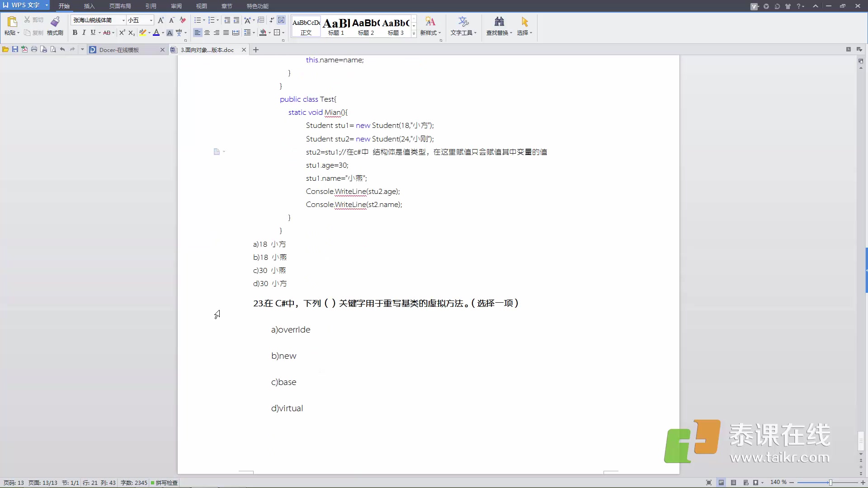Click the full screen view icon in status bar
868x488 pixels.
point(709,483)
